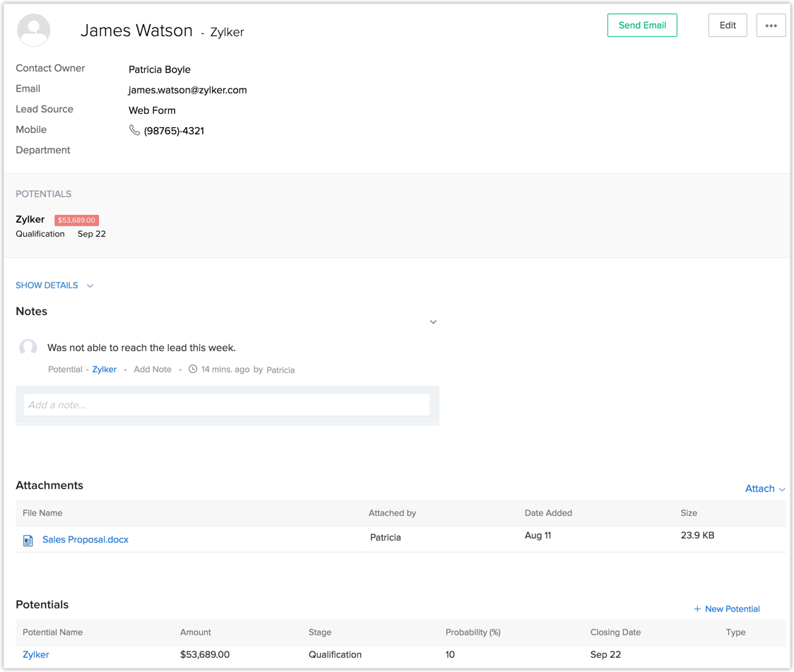Click the Edit button

[728, 25]
